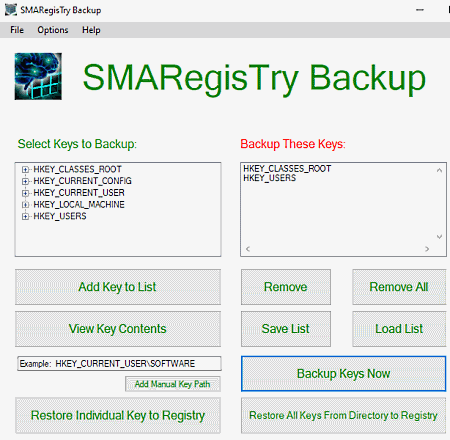Open the Help menu
This screenshot has height=440, width=450.
91,30
